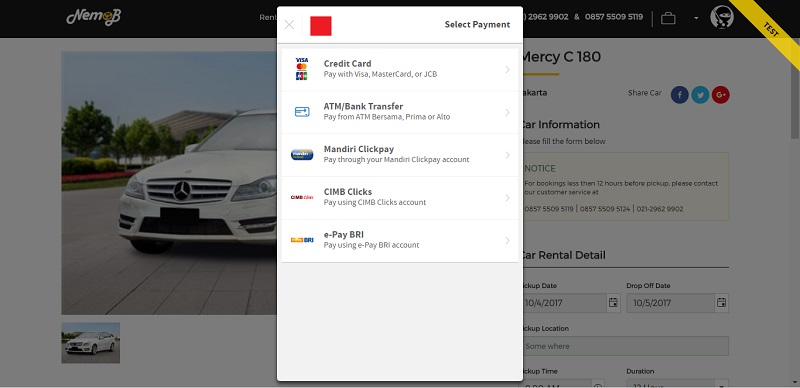Select e-Pay BRI payment method
The height and width of the screenshot is (388, 800).
[400, 240]
